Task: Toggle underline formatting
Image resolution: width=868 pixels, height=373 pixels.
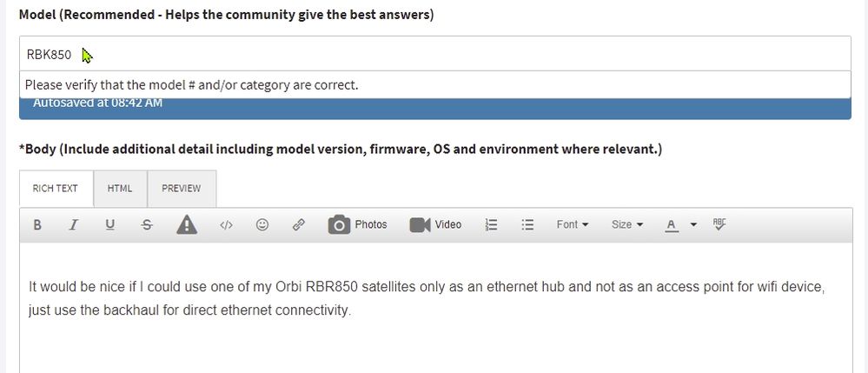Action: pyautogui.click(x=109, y=225)
